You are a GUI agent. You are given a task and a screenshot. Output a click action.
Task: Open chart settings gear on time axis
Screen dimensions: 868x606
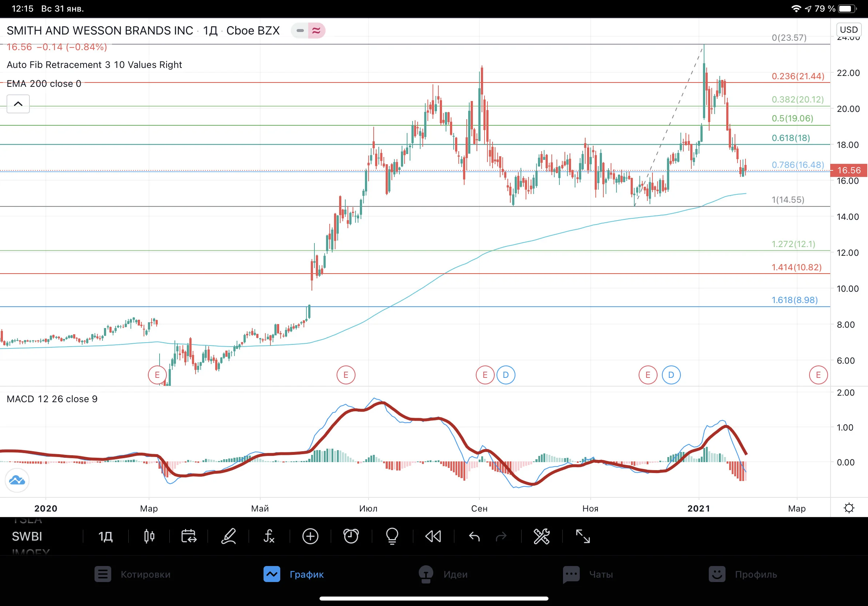[x=849, y=508]
